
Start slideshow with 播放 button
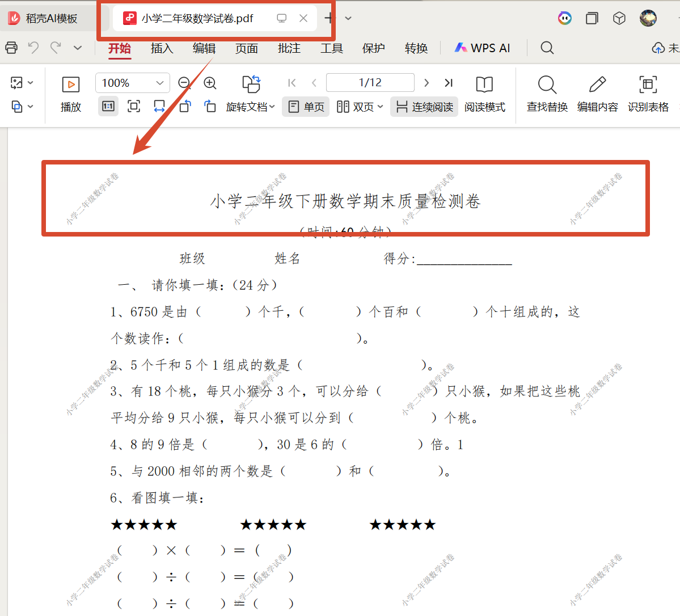coord(71,95)
